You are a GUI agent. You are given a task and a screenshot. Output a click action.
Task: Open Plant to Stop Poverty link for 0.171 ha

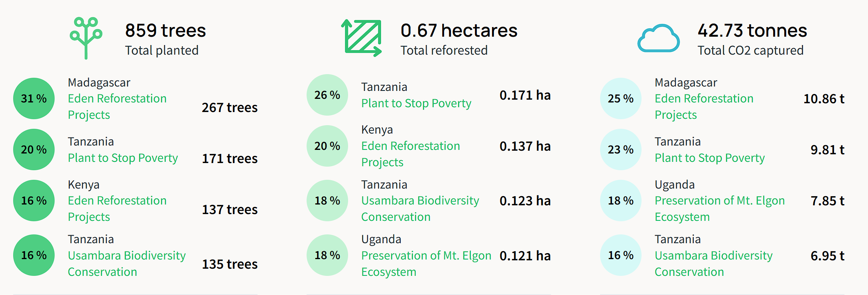click(x=416, y=103)
